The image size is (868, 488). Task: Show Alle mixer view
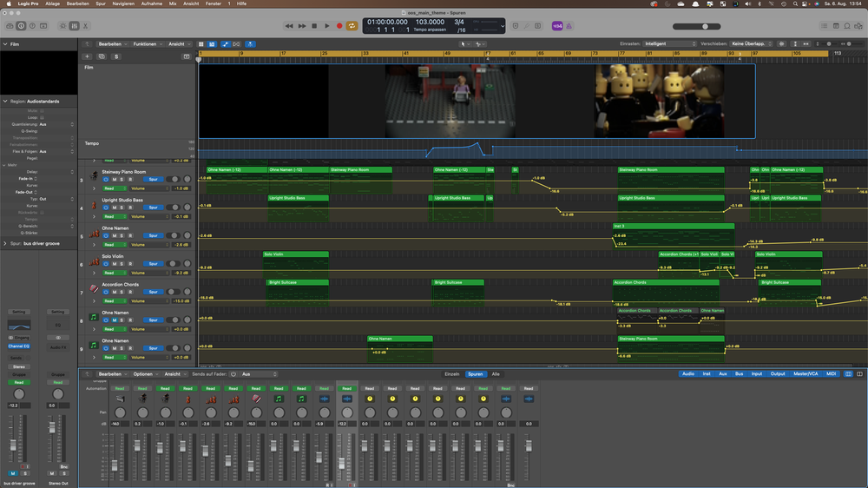(496, 374)
